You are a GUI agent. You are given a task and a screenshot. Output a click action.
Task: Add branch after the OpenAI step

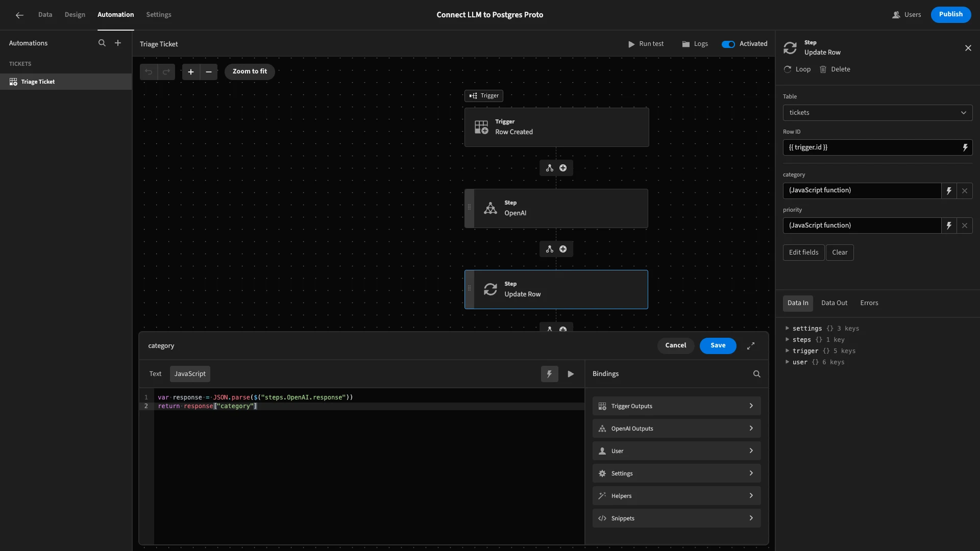pos(550,249)
